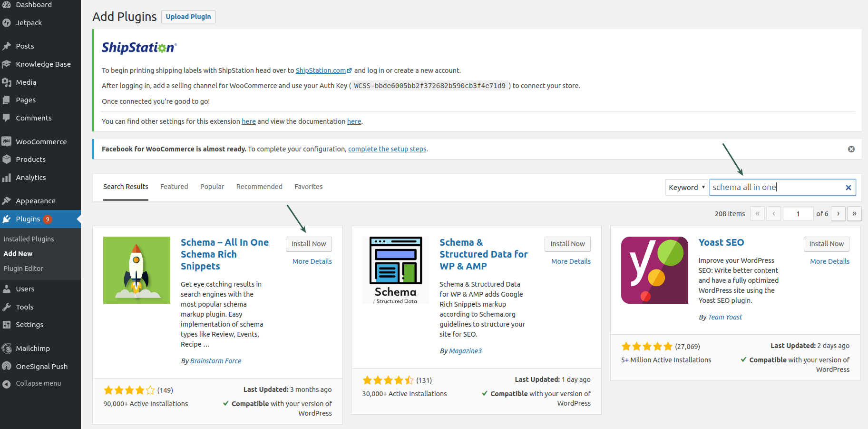Switch to the Search Results tab
868x429 pixels.
[x=126, y=187]
